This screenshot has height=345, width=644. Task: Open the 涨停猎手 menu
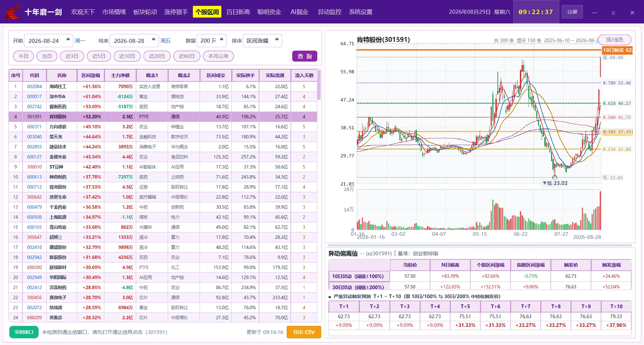tap(176, 12)
